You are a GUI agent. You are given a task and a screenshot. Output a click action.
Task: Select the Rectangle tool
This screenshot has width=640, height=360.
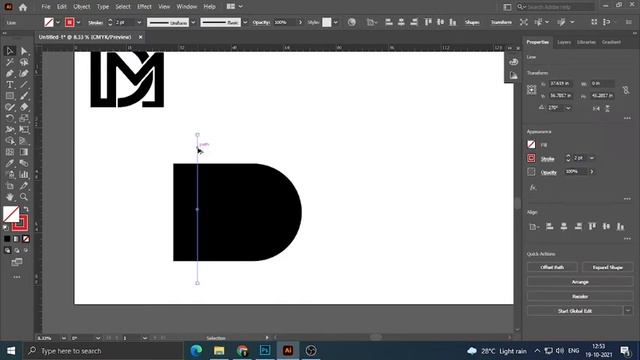point(10,96)
